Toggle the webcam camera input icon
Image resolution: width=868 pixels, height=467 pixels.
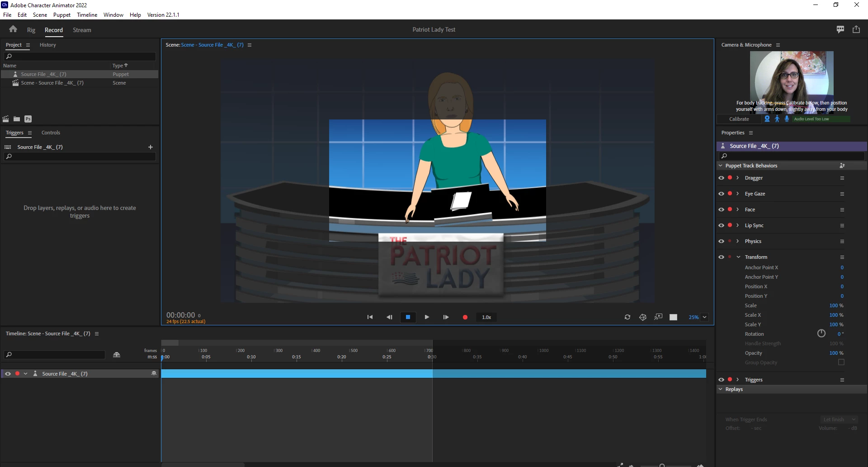[x=767, y=119]
